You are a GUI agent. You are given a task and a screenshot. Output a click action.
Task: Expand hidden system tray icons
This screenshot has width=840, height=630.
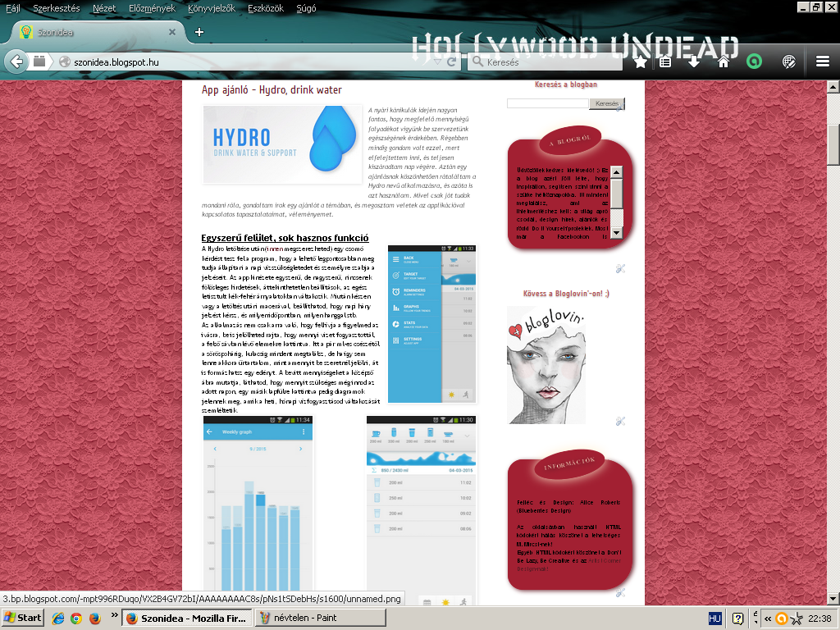coord(768,619)
